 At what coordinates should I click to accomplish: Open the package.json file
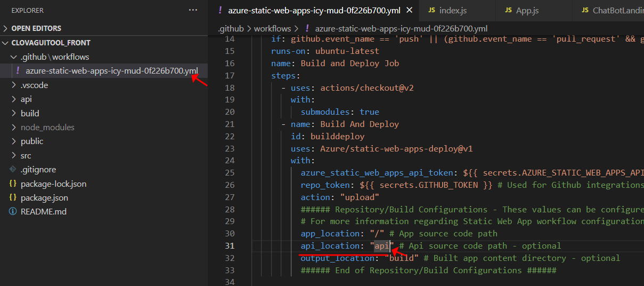[x=44, y=197]
